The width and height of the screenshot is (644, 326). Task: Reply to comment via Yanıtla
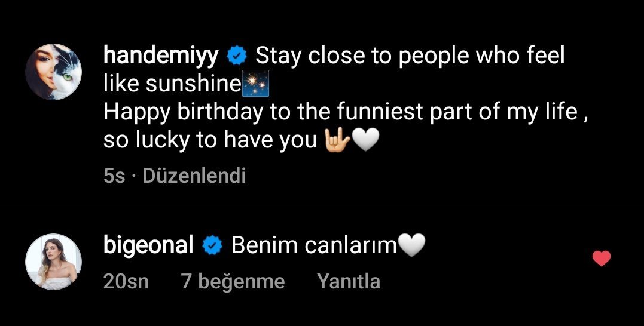coord(349,281)
